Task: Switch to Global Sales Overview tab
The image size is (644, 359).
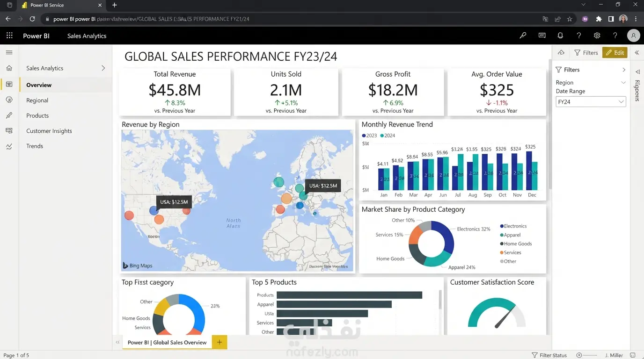Action: coord(167,342)
